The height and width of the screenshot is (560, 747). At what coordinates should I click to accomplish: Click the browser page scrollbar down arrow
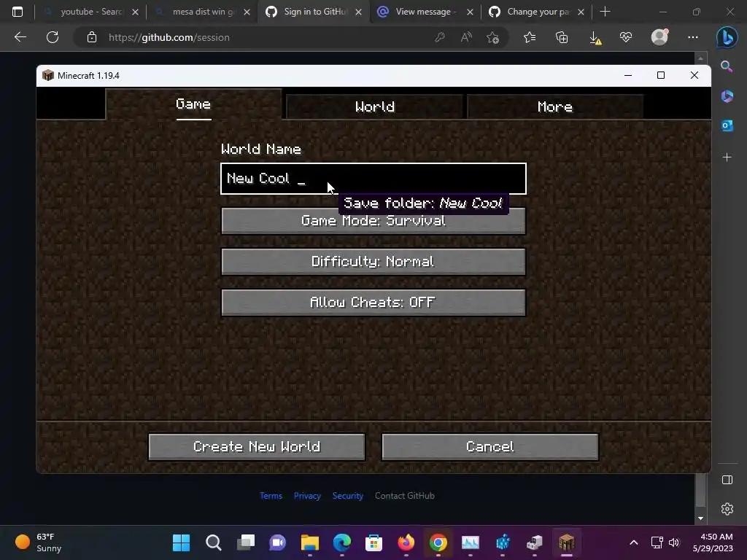tap(700, 518)
